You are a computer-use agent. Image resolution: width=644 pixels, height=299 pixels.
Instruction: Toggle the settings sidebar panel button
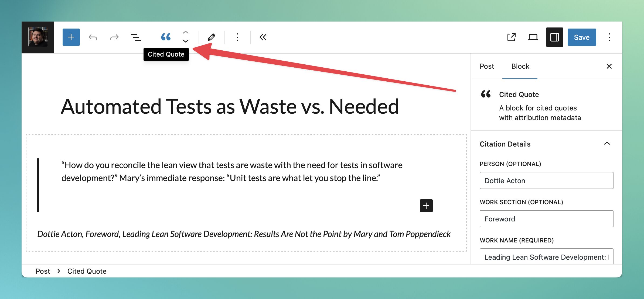point(554,37)
